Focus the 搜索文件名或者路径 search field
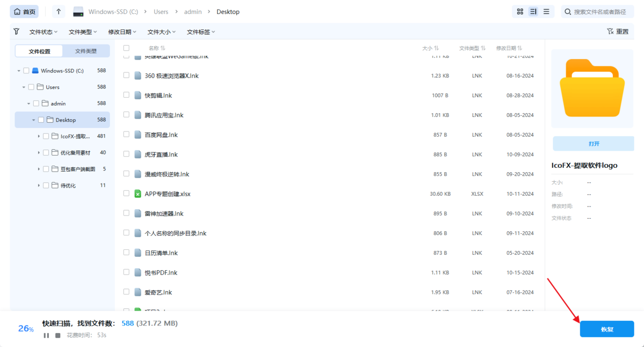The width and height of the screenshot is (644, 347). 597,11
